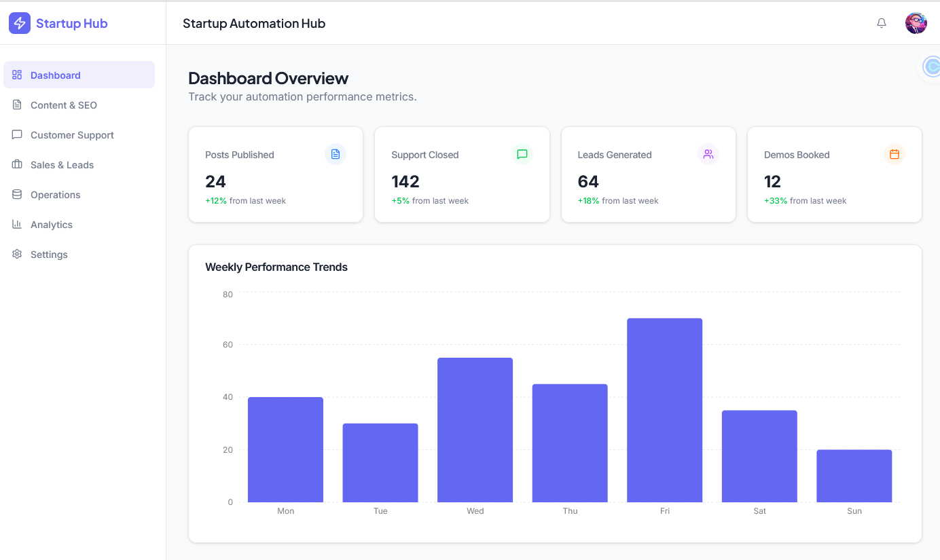Click the Demos Booked metric card
The image size is (940, 560).
point(834,174)
